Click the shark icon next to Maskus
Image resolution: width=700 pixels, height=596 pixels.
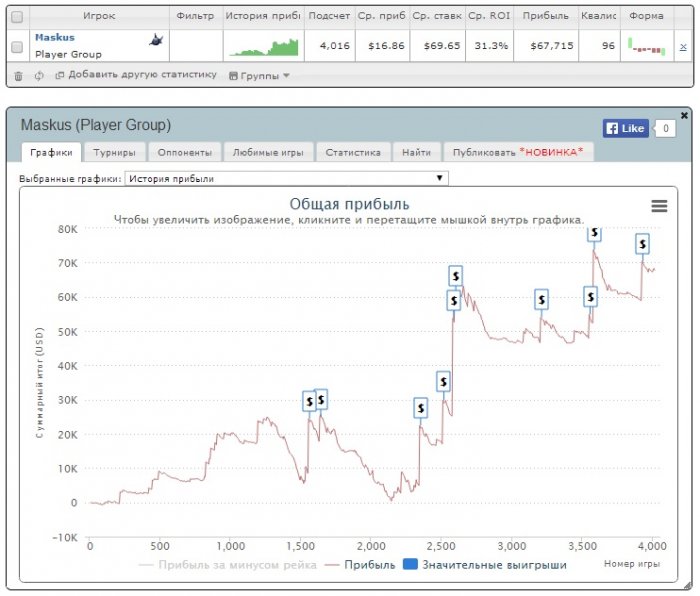(x=156, y=40)
